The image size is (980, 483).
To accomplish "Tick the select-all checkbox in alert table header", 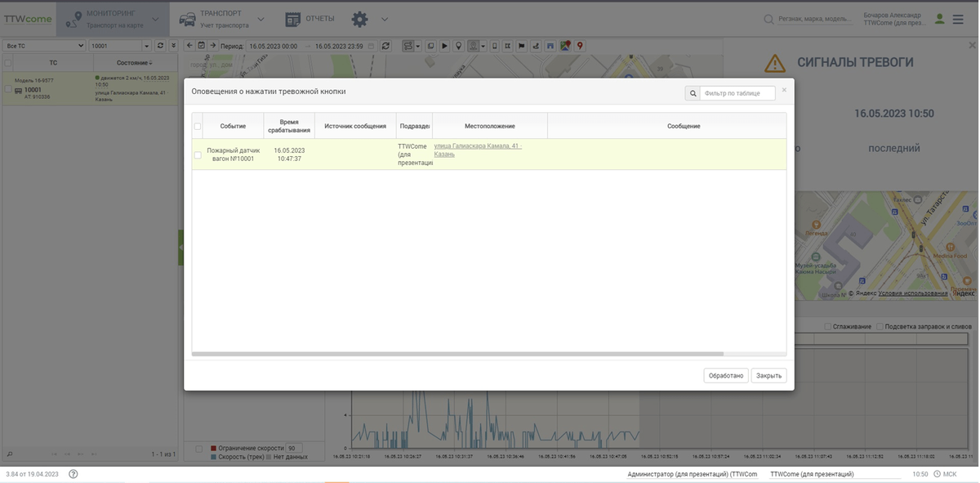I will coord(198,127).
